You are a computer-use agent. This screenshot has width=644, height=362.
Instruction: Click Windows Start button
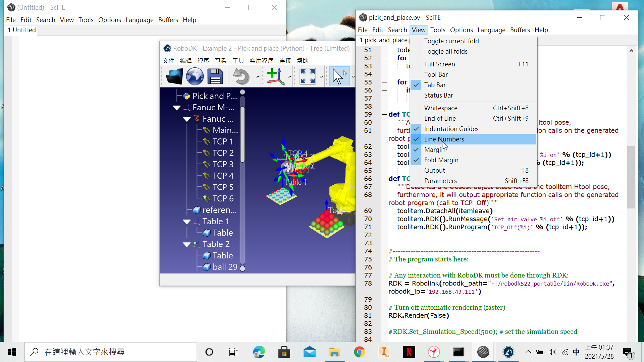(x=12, y=352)
